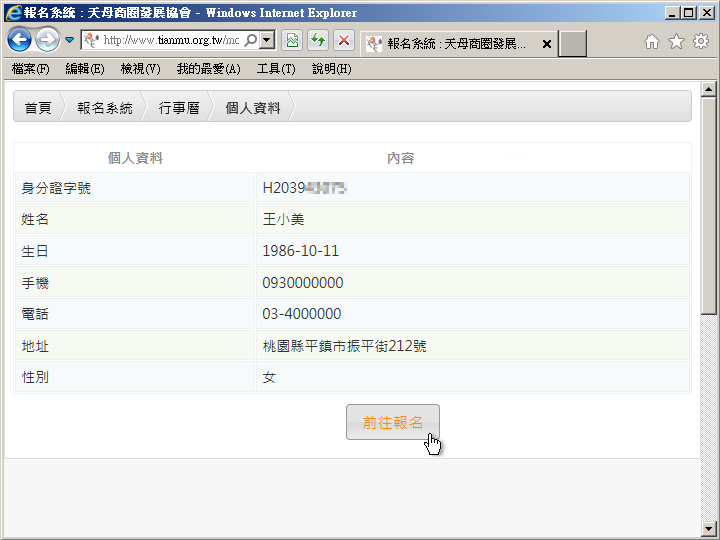The width and height of the screenshot is (720, 540).
Task: Go to 首頁 in the breadcrumb
Action: click(x=38, y=108)
